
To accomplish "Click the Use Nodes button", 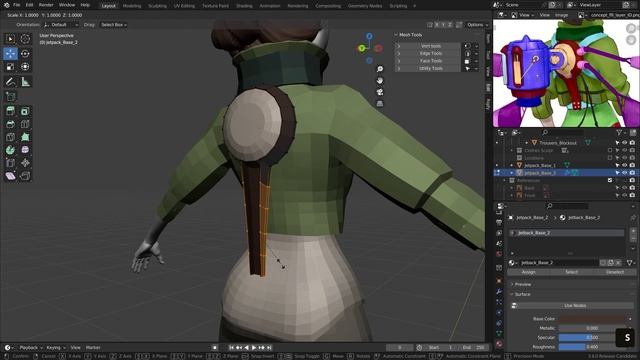I will point(575,305).
